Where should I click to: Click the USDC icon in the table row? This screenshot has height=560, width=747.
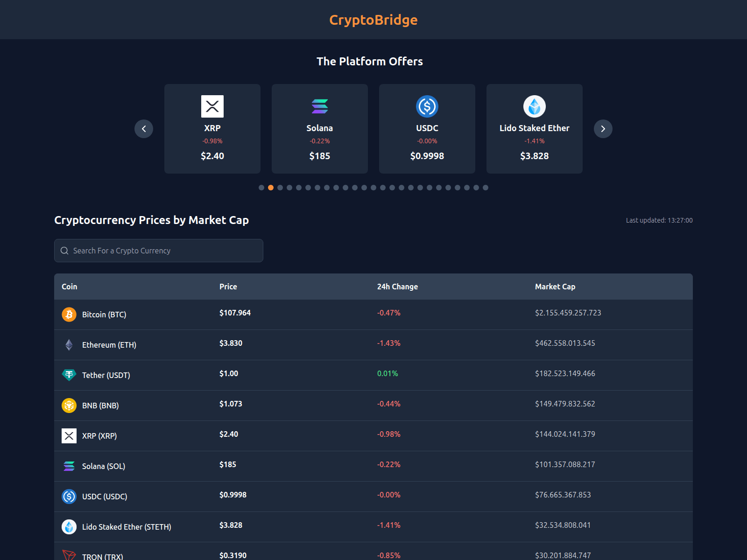coord(69,497)
